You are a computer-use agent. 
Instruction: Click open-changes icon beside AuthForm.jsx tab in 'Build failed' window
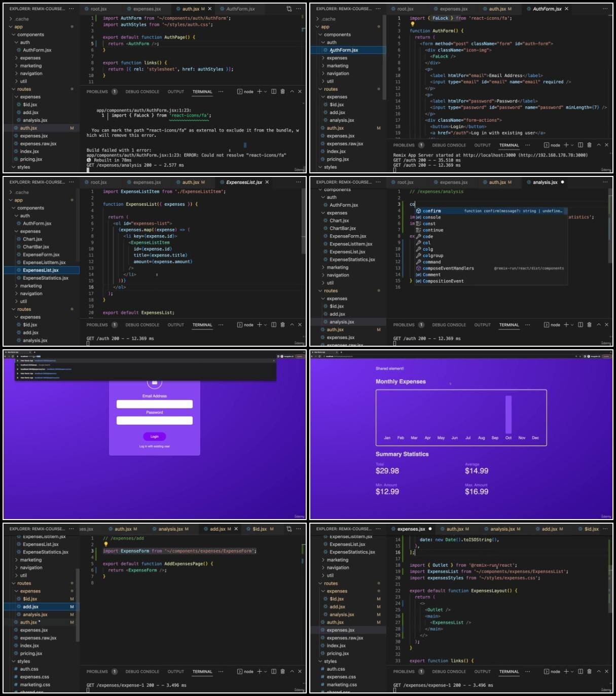[289, 9]
